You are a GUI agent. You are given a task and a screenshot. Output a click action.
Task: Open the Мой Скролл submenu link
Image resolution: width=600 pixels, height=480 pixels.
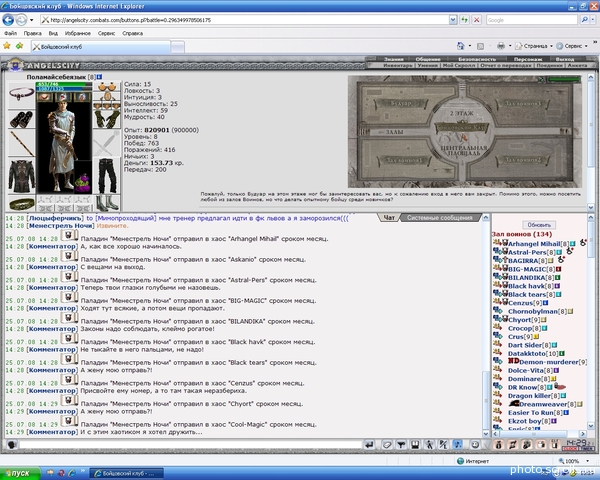459,65
